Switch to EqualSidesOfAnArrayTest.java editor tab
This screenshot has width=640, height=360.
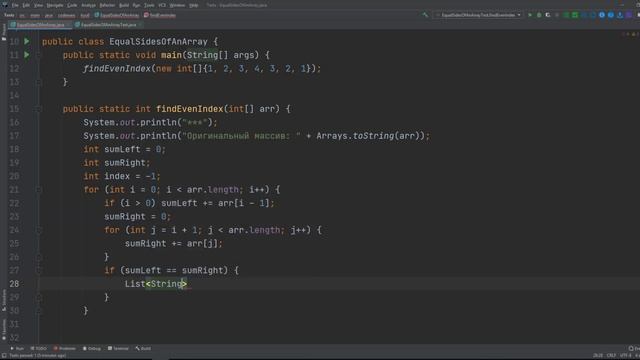pos(108,25)
